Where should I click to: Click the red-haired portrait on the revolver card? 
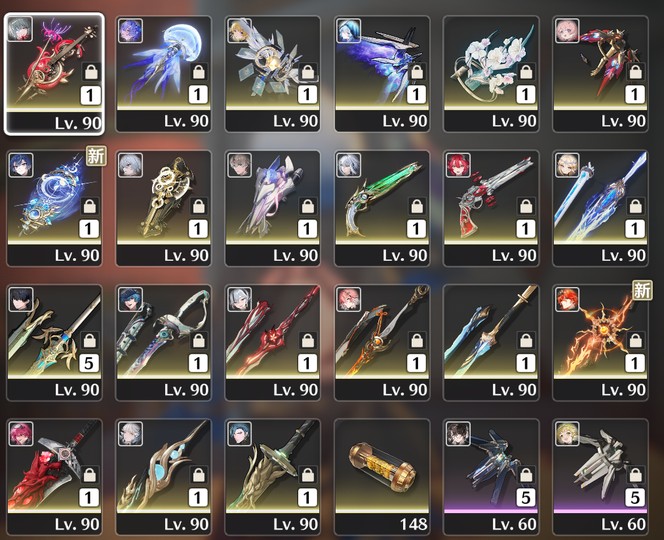(458, 165)
